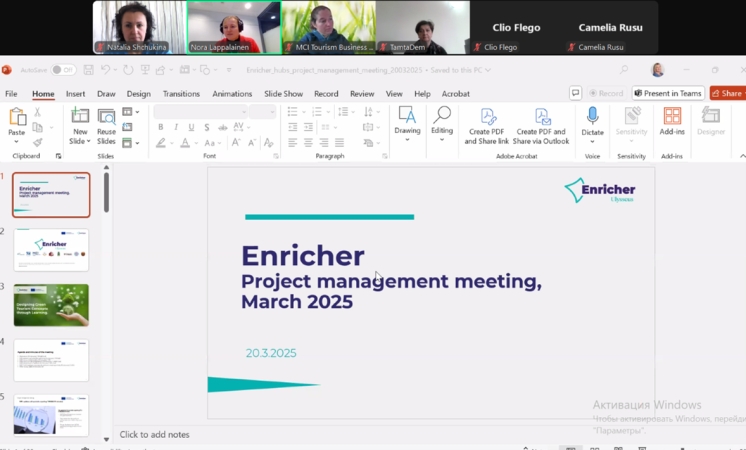
Task: Click the orange Share button
Action: pos(728,93)
